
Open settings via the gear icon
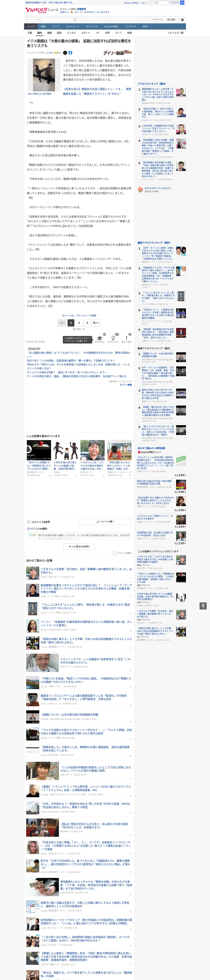click(182, 20)
